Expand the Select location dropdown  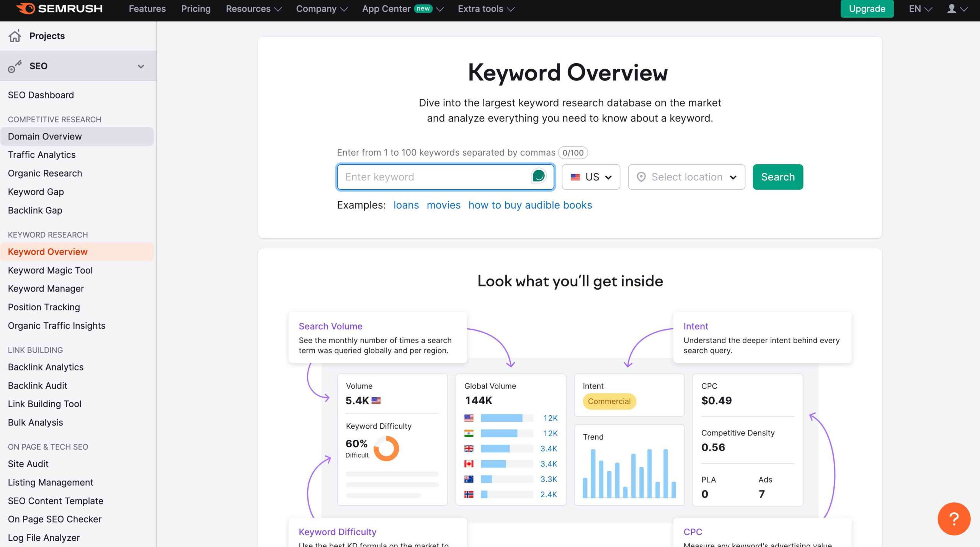tap(686, 177)
